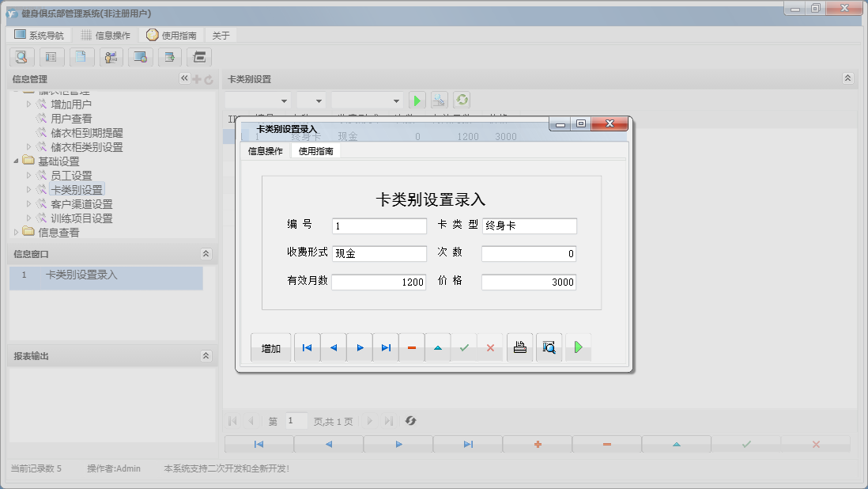Image resolution: width=868 pixels, height=489 pixels.
Task: Click the printer icon in the entry dialog
Action: (520, 347)
